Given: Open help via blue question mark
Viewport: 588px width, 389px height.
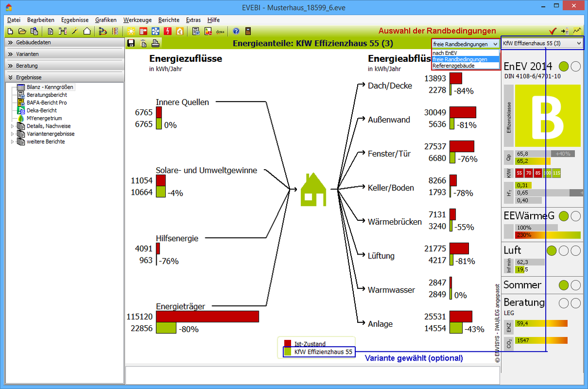Looking at the screenshot, I should click(236, 31).
